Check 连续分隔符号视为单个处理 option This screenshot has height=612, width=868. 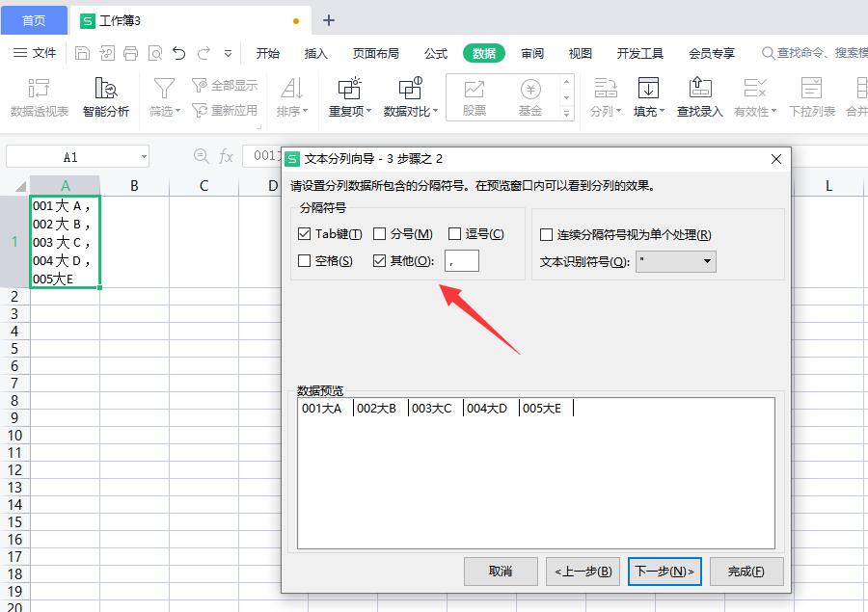545,233
